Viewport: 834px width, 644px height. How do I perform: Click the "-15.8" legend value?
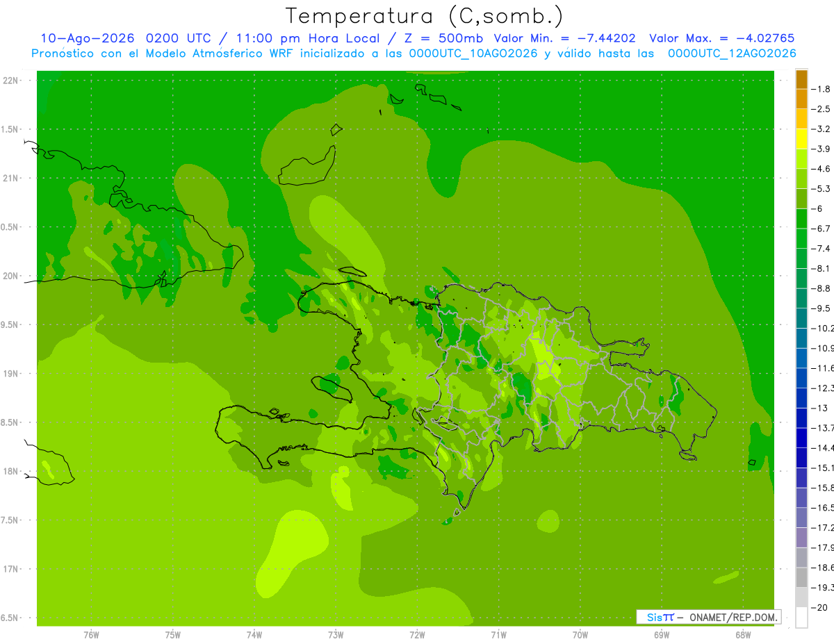coord(822,488)
